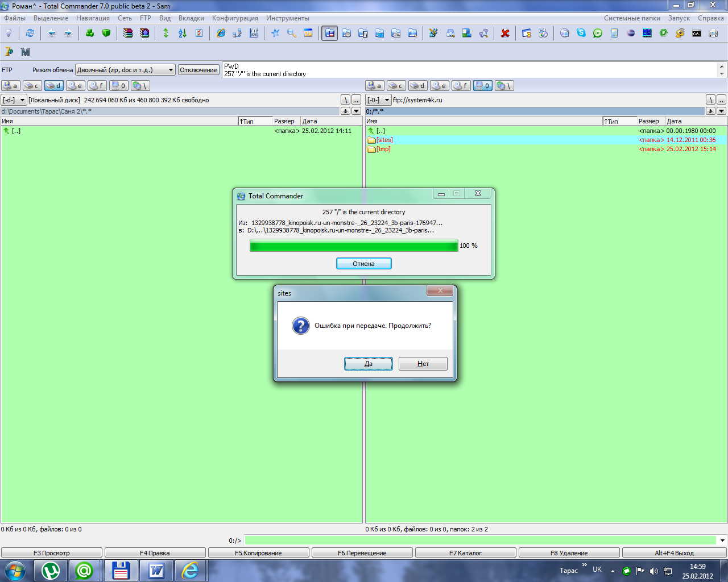Open network neighborhood button in right drive bar
The height and width of the screenshot is (582, 728).
[504, 86]
